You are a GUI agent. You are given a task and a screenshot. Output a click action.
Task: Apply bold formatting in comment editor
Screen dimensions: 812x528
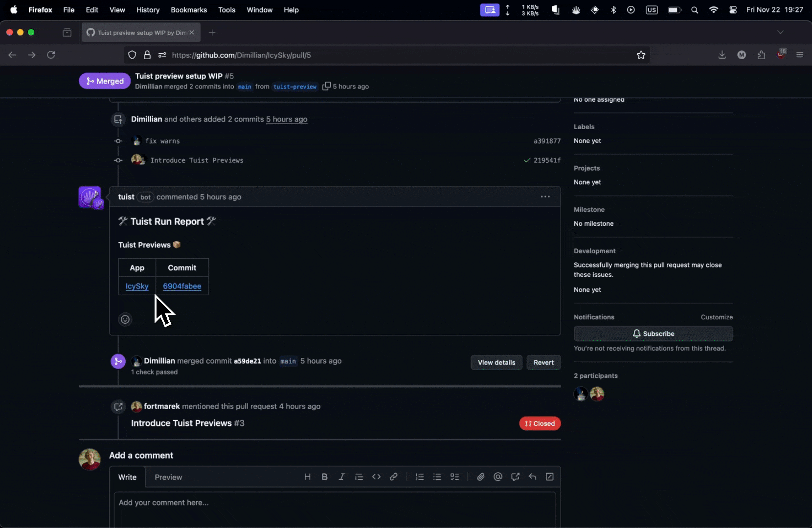coord(324,477)
